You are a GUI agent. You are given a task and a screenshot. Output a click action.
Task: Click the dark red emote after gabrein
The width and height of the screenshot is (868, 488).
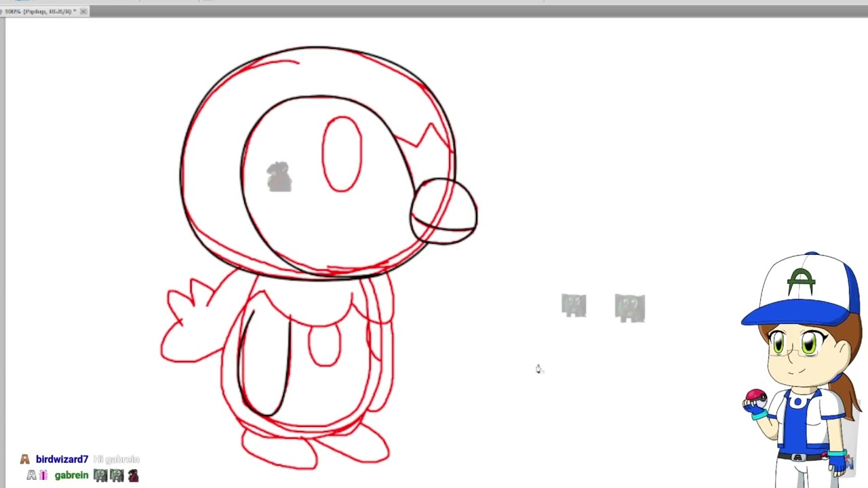click(133, 476)
